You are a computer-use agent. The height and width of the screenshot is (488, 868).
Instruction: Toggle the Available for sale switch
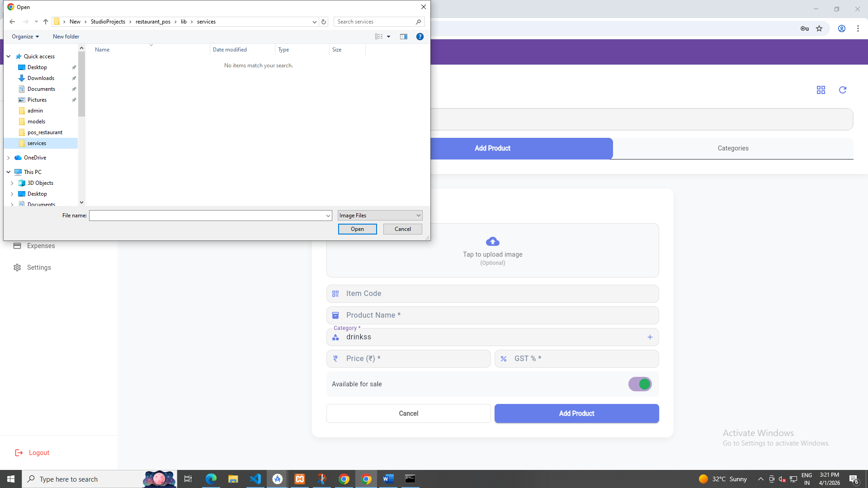pos(640,384)
